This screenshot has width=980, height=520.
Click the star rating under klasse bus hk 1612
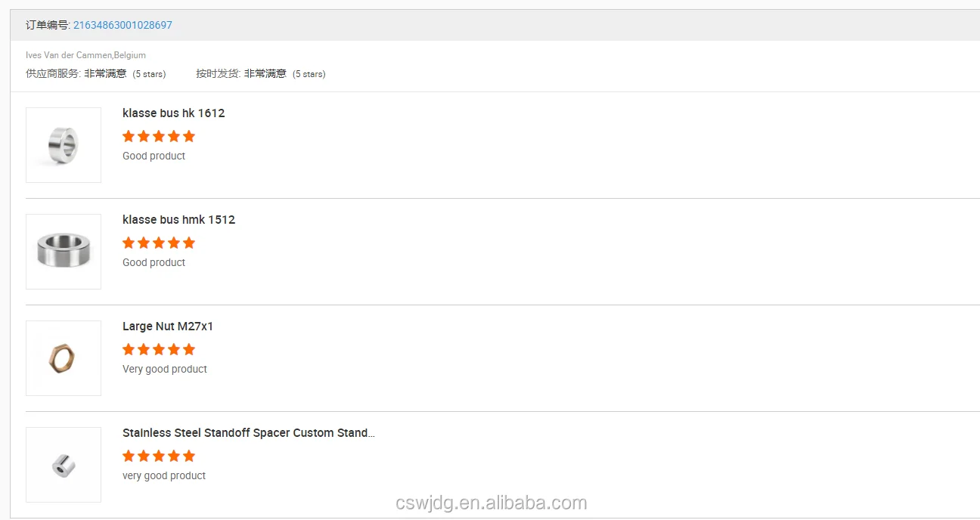pos(159,136)
